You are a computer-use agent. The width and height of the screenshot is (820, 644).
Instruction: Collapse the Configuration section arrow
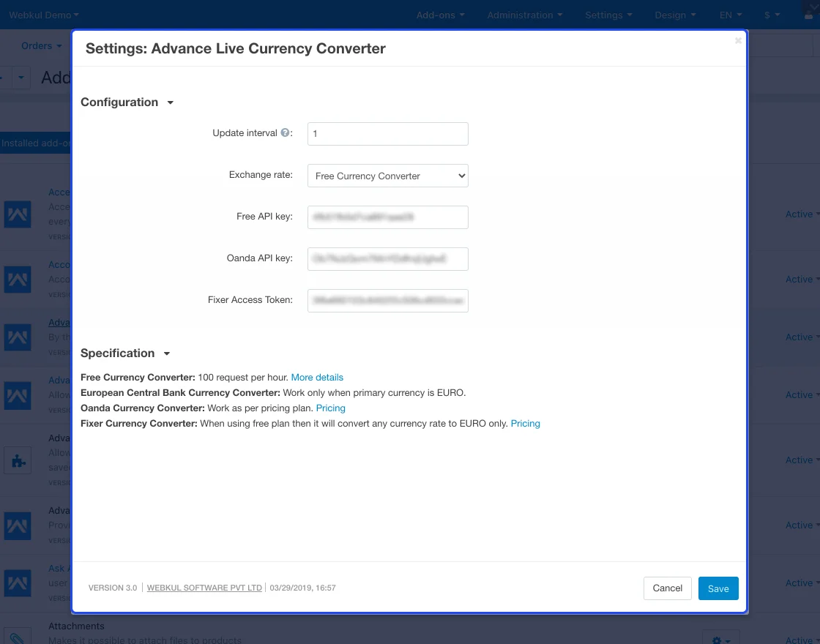[171, 103]
